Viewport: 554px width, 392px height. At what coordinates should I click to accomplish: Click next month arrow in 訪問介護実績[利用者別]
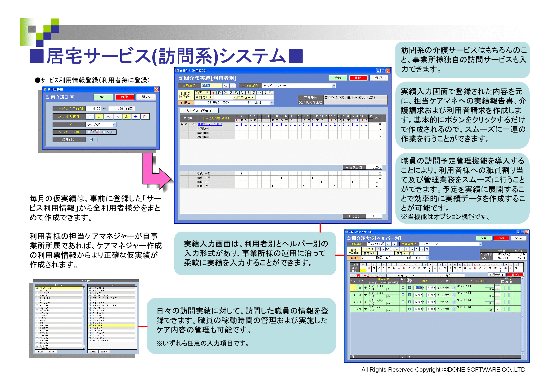pos(232,86)
